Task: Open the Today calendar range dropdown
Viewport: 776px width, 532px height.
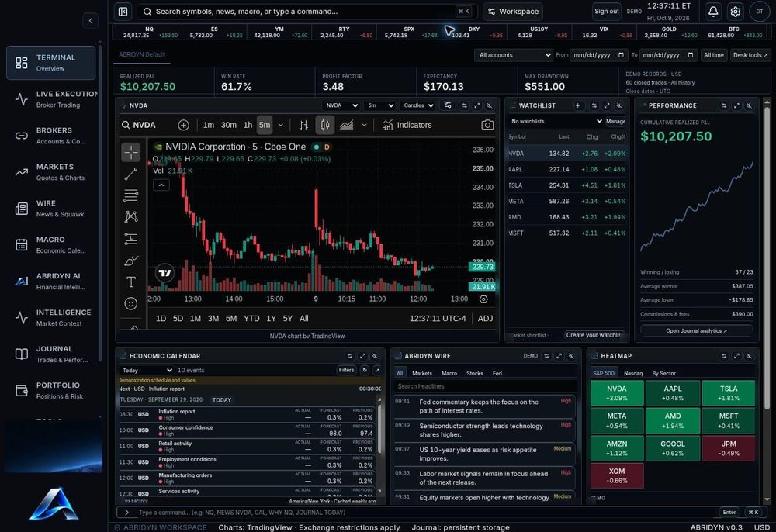Action: pos(147,371)
